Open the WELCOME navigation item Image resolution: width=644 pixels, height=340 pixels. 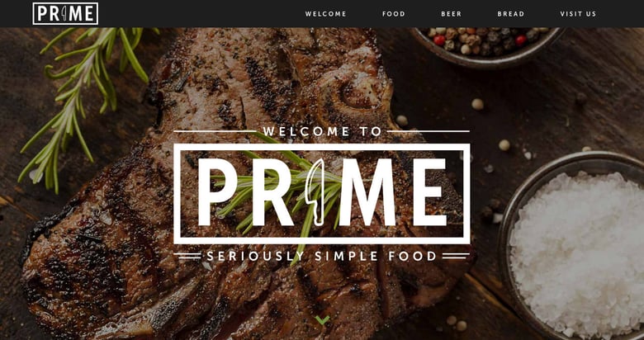pos(325,14)
